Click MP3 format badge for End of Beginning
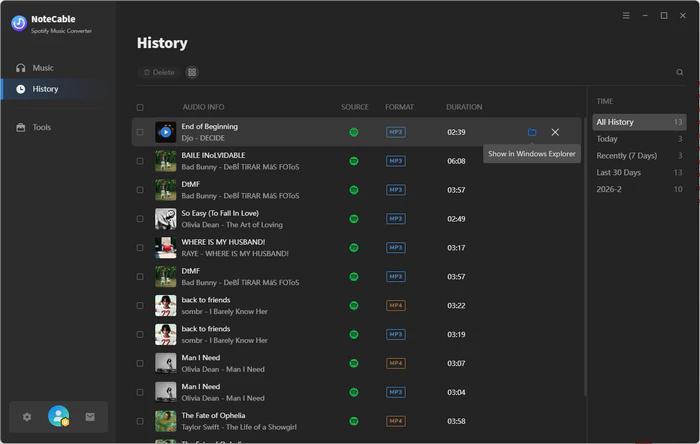Image resolution: width=700 pixels, height=444 pixels. coord(396,132)
